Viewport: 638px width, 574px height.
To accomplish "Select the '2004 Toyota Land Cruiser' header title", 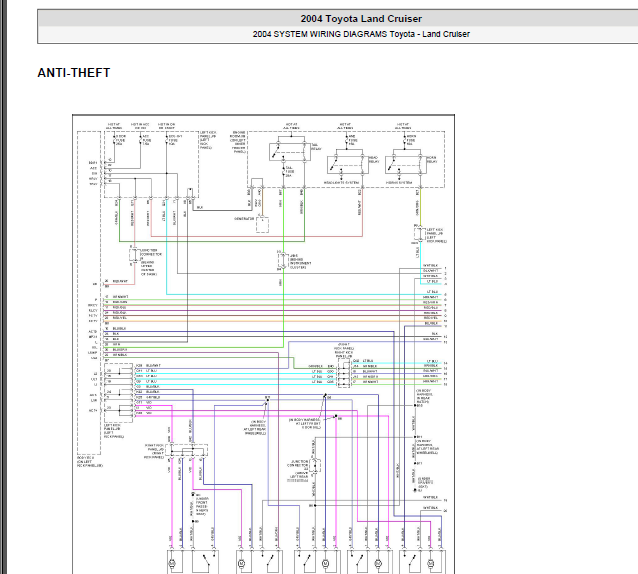I will tap(361, 19).
